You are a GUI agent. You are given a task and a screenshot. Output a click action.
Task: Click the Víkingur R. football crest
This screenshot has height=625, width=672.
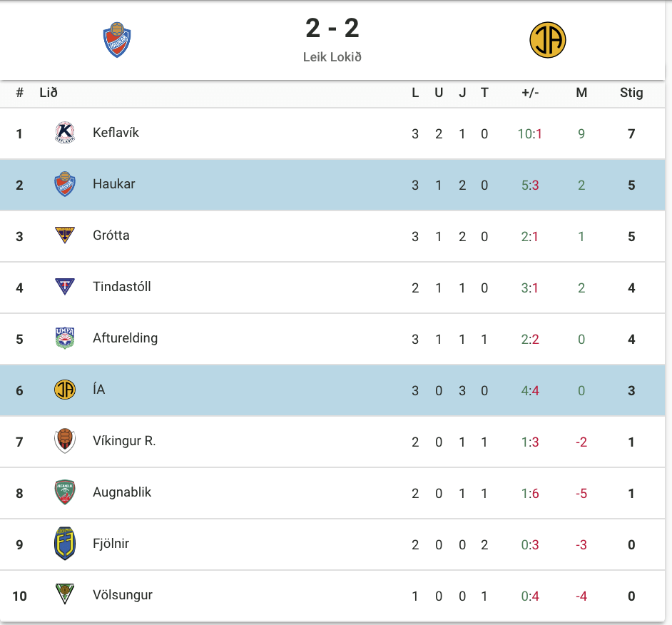point(65,441)
